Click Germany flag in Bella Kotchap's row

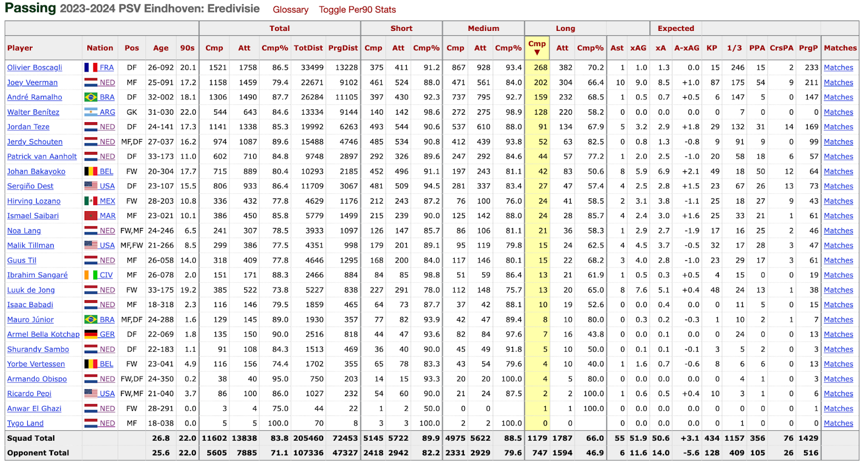tap(91, 334)
